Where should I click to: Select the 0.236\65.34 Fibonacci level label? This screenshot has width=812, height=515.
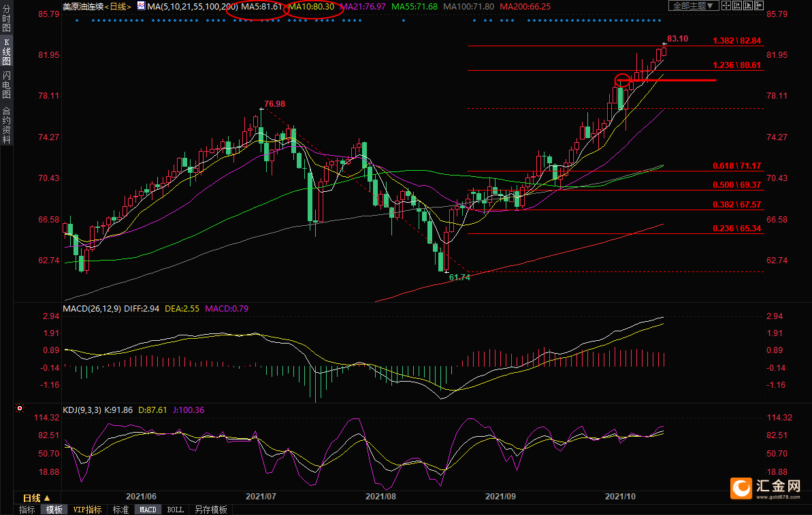coord(737,229)
